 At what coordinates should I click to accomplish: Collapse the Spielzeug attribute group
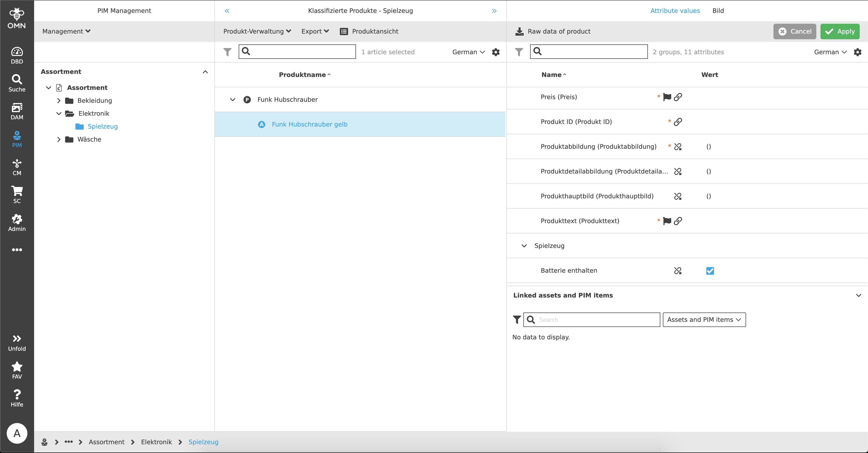(524, 246)
